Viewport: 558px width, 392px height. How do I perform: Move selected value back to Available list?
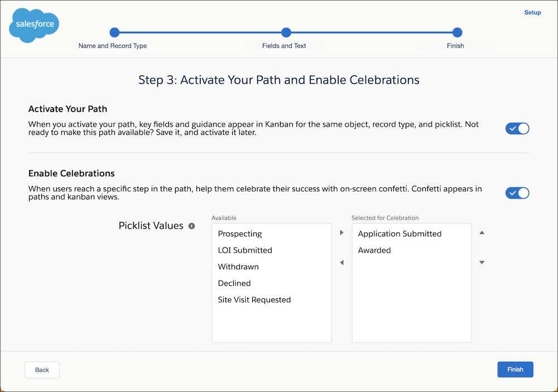click(x=341, y=263)
